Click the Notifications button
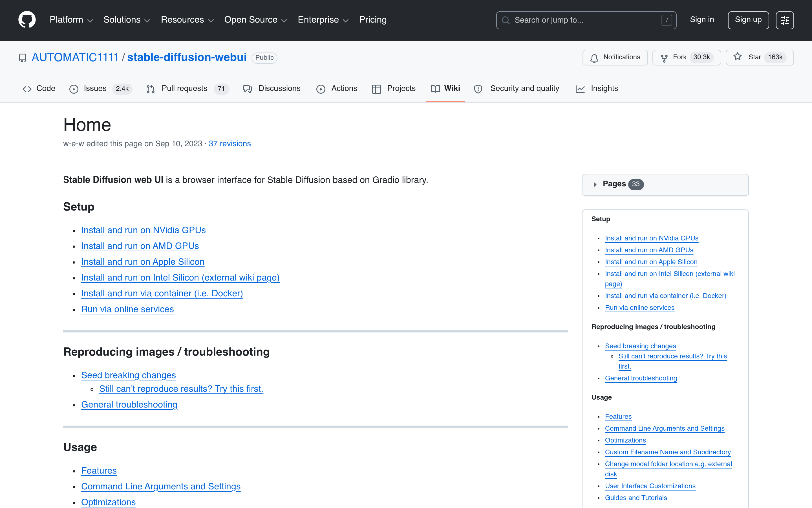The image size is (812, 508). [x=615, y=58]
